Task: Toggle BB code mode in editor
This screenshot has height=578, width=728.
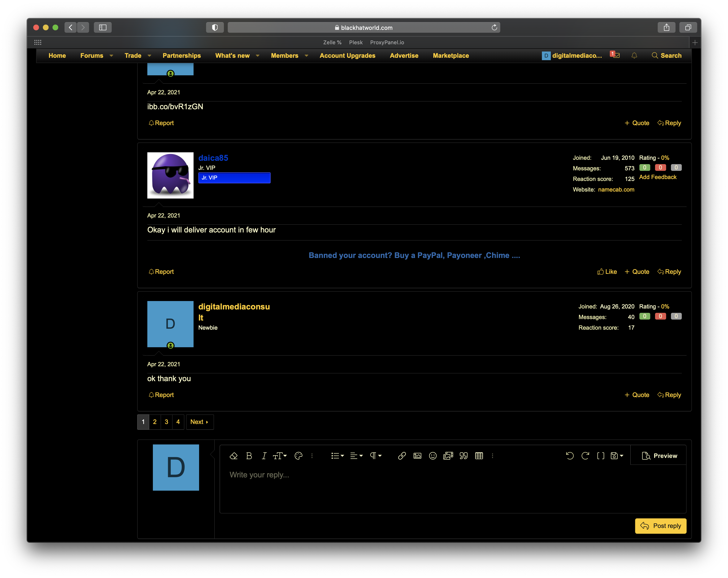Action: click(x=601, y=456)
